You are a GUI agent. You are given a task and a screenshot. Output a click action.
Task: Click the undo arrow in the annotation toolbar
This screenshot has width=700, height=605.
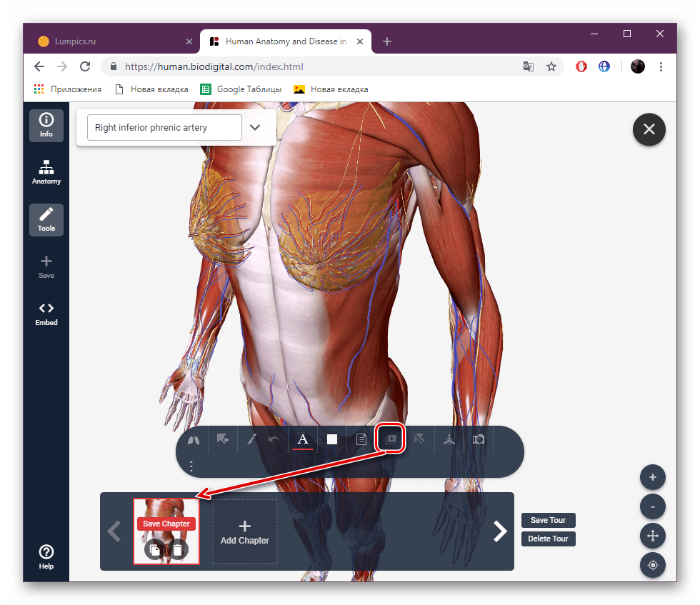[274, 439]
